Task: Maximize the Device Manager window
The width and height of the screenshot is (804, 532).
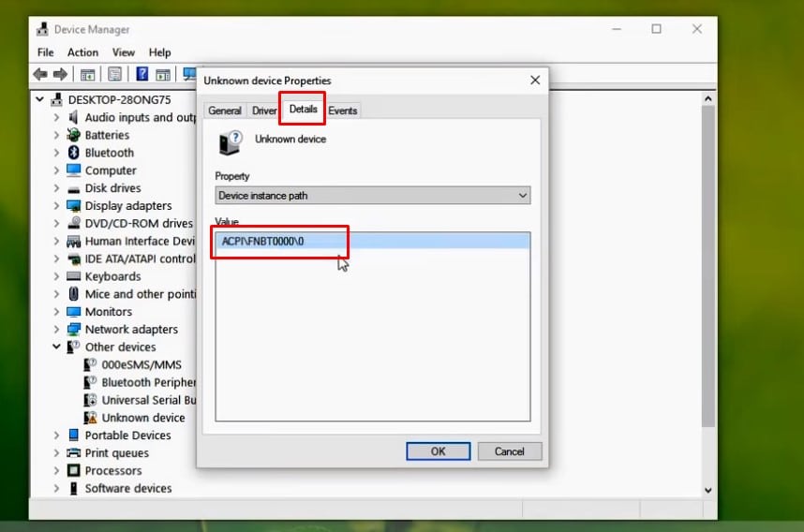Action: tap(656, 29)
